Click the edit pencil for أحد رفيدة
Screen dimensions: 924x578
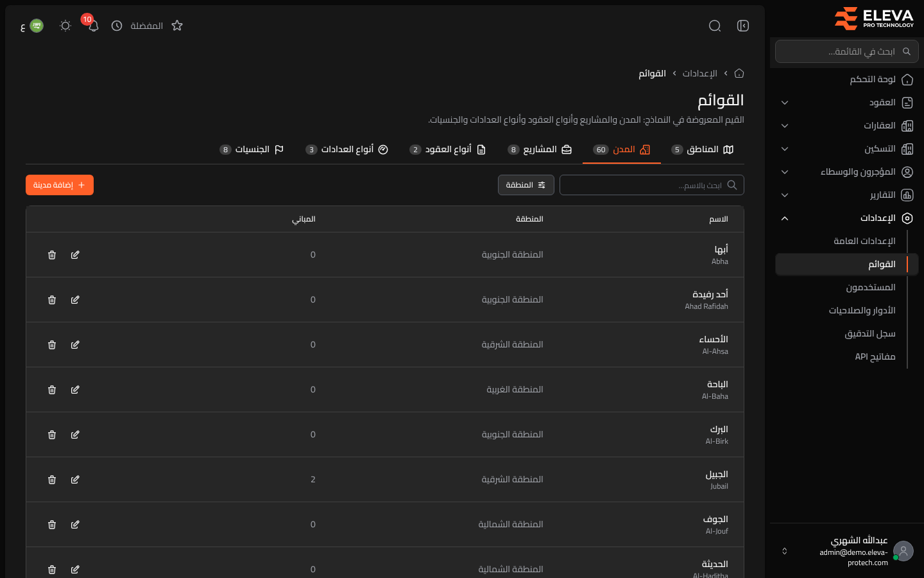(x=75, y=300)
